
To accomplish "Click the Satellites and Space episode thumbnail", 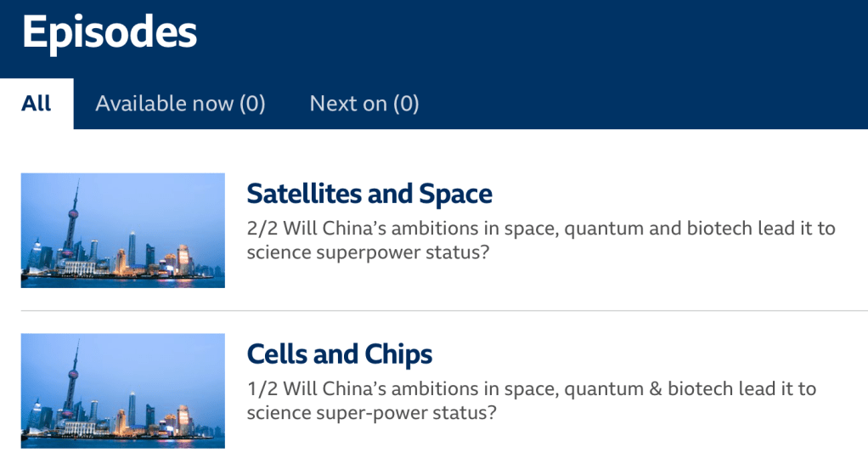I will click(x=123, y=230).
